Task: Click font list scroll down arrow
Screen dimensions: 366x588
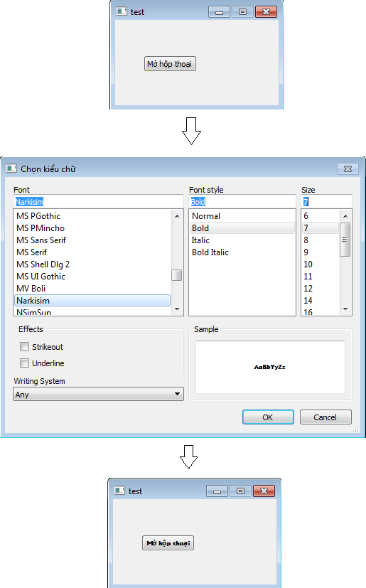Action: pos(177,309)
